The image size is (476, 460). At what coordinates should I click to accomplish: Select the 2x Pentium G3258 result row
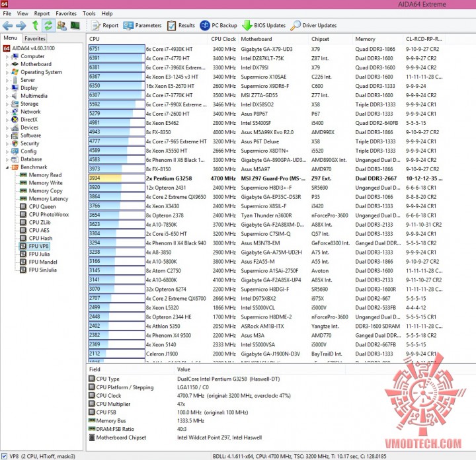click(x=266, y=178)
